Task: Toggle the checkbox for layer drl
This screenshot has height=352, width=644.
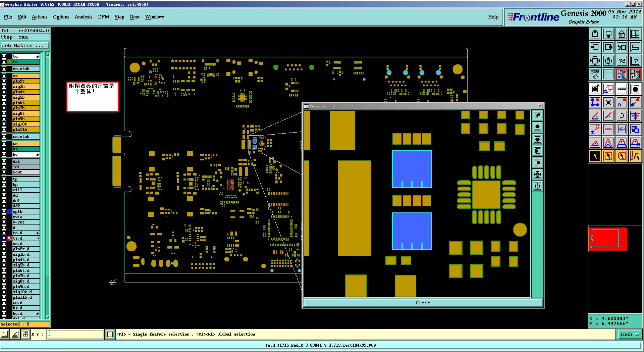Action: 4,161
